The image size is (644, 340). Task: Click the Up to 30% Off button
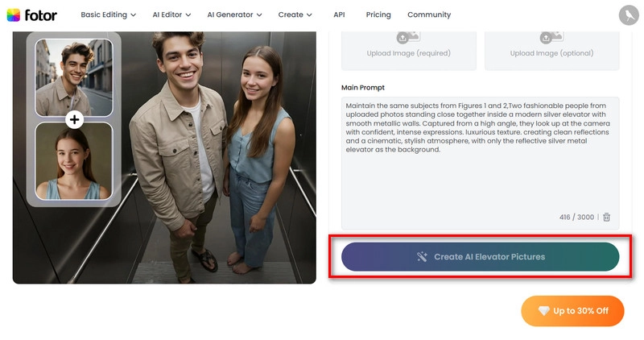pyautogui.click(x=572, y=311)
